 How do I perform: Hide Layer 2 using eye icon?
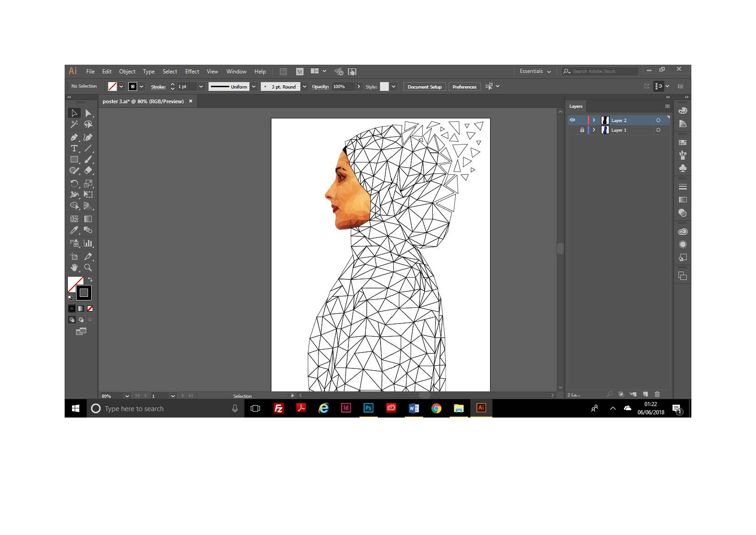(x=572, y=120)
